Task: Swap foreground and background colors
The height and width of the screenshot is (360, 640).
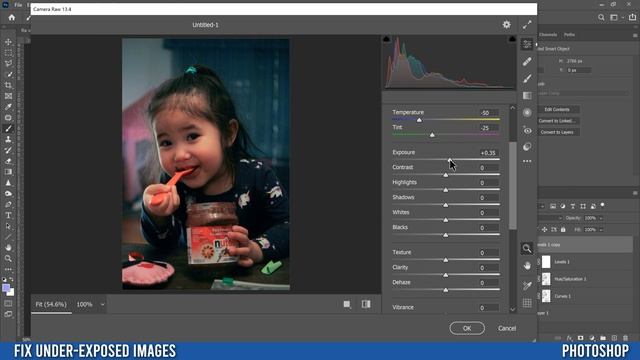Action: [11, 280]
